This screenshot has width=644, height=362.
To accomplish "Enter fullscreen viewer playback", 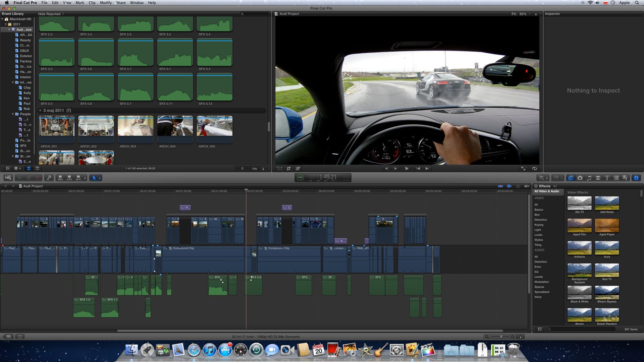I will (x=523, y=169).
